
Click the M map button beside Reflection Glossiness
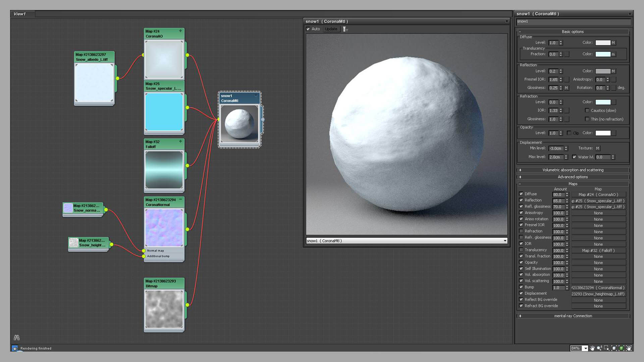point(567,88)
